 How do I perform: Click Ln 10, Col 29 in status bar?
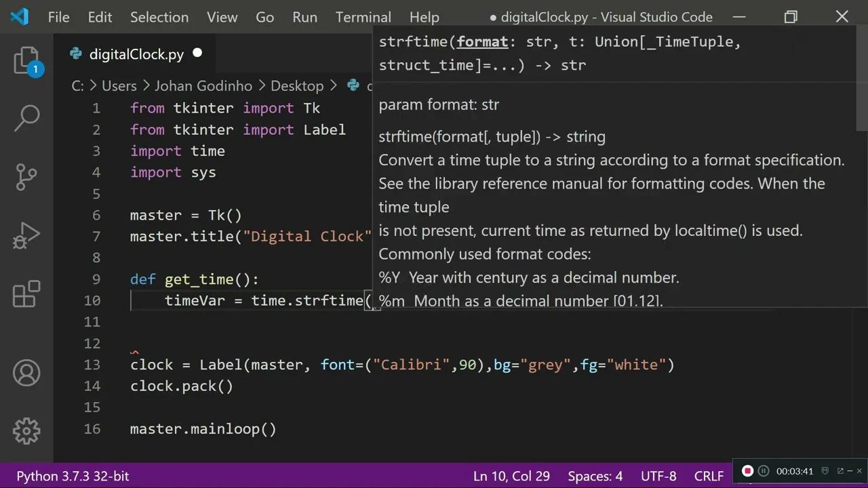coord(511,476)
